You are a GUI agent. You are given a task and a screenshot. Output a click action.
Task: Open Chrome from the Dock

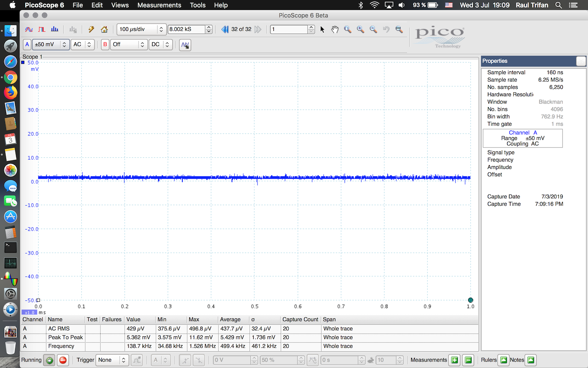pos(10,78)
